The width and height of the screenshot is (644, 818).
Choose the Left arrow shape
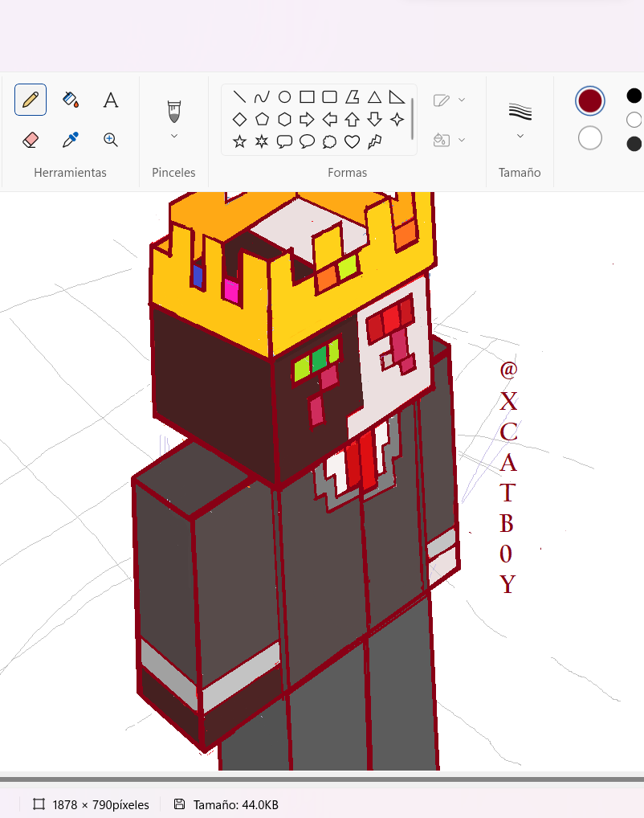[x=329, y=120]
